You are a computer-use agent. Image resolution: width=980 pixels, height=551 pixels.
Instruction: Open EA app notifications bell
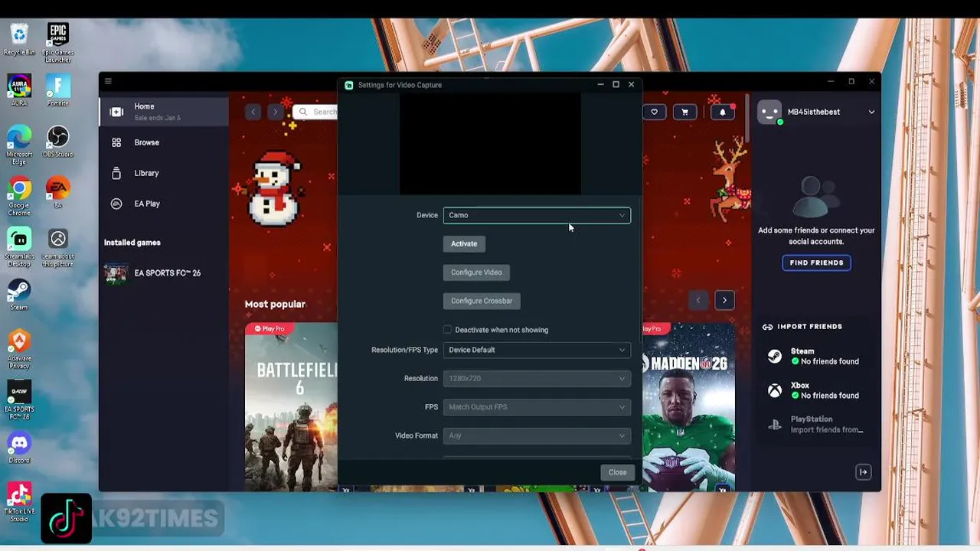click(723, 112)
